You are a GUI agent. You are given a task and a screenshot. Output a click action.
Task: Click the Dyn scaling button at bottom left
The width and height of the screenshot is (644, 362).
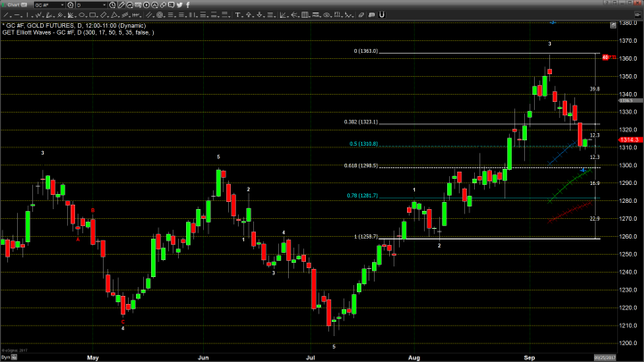point(5,357)
